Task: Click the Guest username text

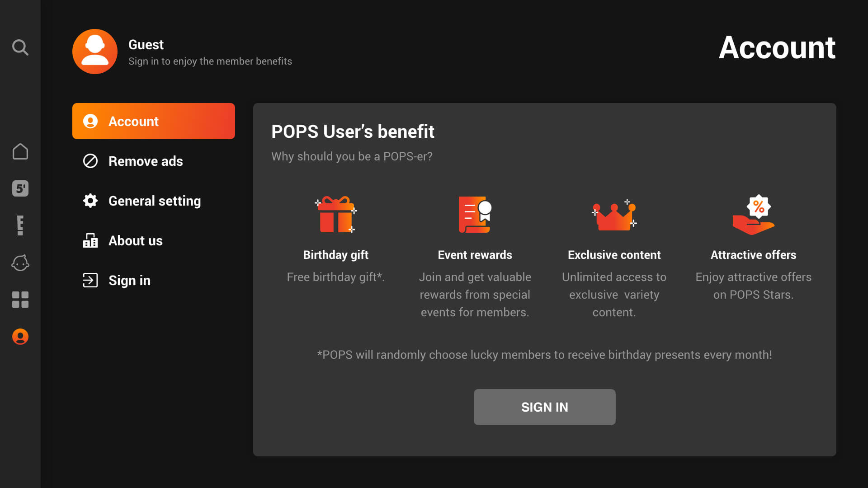Action: [146, 45]
